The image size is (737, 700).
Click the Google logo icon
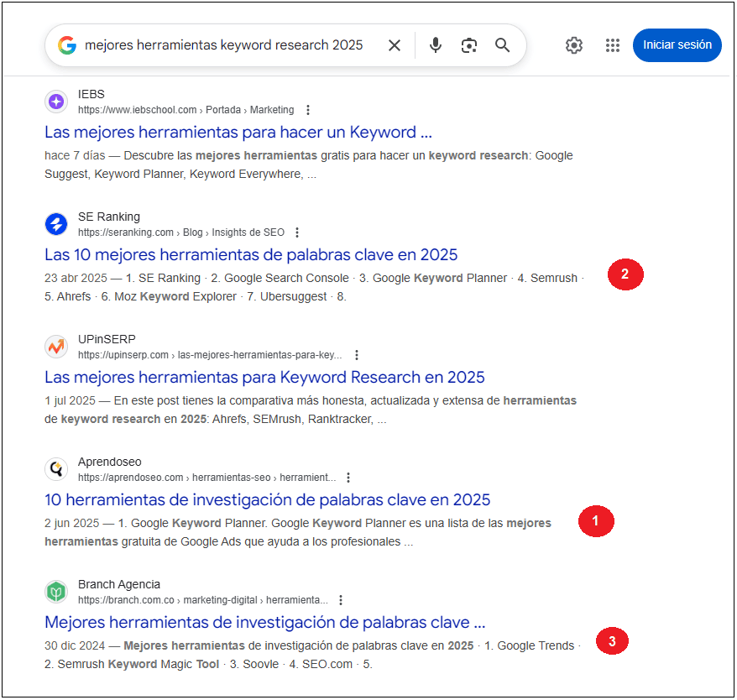[67, 45]
